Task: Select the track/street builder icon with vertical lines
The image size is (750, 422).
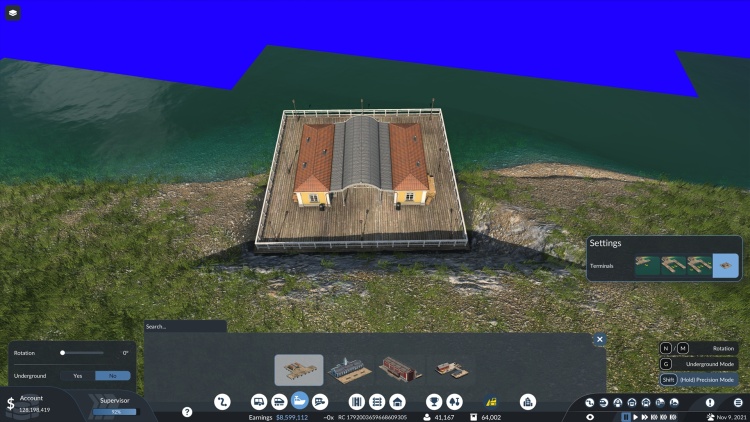Action: pos(356,402)
